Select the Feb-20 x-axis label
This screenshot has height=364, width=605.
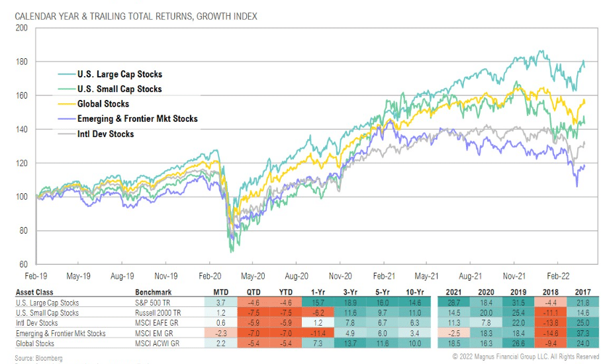pos(210,276)
